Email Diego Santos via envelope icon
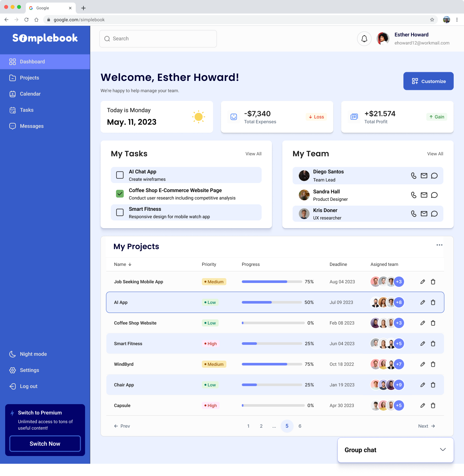 point(424,176)
